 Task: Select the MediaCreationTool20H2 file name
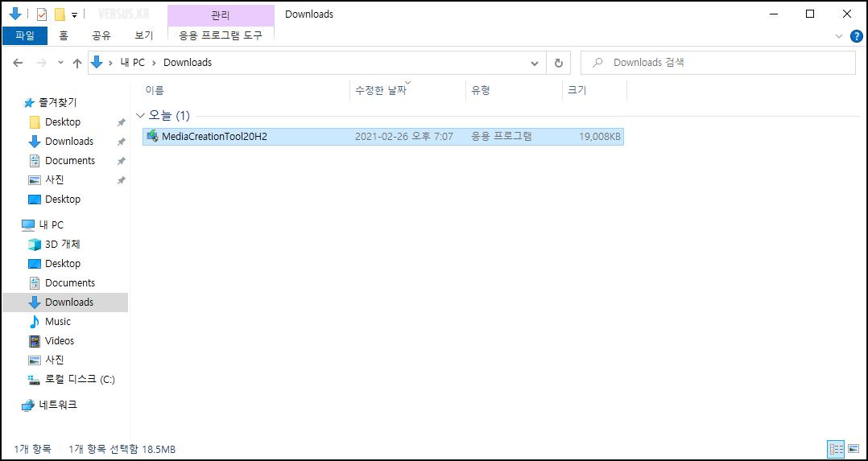tap(215, 137)
